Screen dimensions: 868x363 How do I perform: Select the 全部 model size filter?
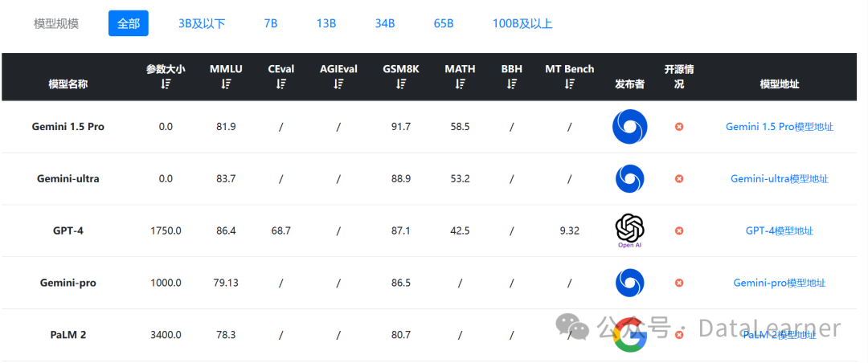click(x=129, y=23)
